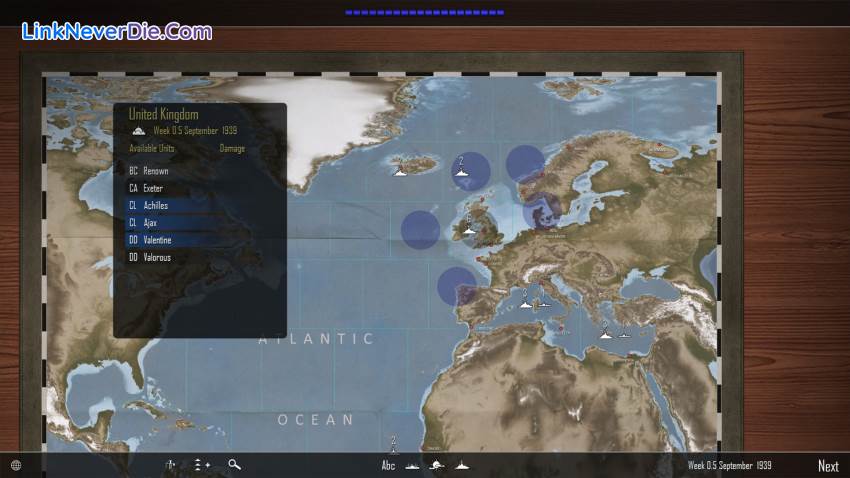Toggle the Abc map labels button
The height and width of the screenshot is (478, 850).
click(x=388, y=465)
